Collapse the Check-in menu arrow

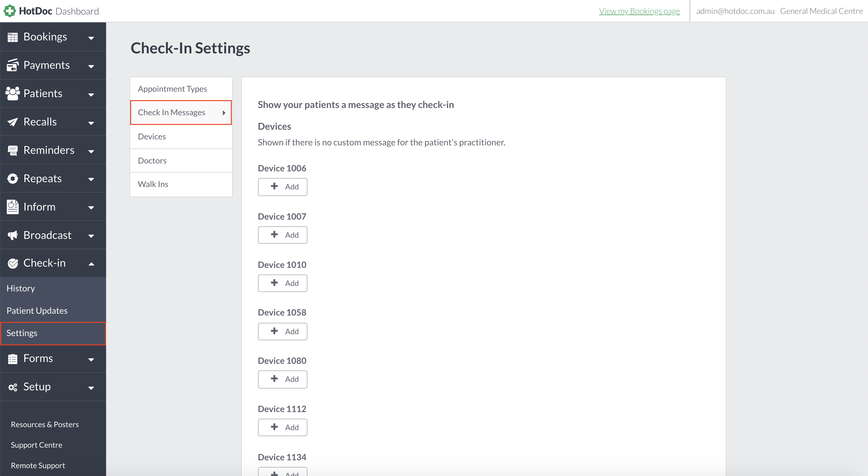tap(91, 264)
